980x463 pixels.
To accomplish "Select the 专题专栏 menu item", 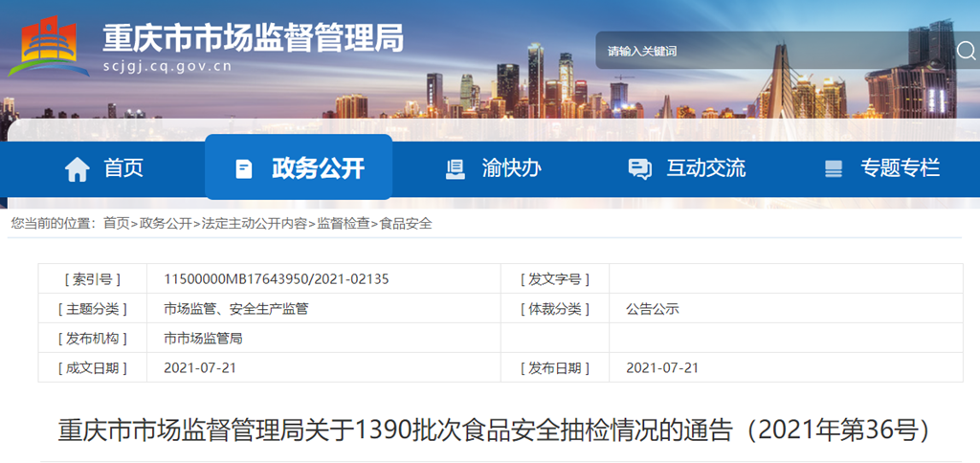I will (x=900, y=168).
